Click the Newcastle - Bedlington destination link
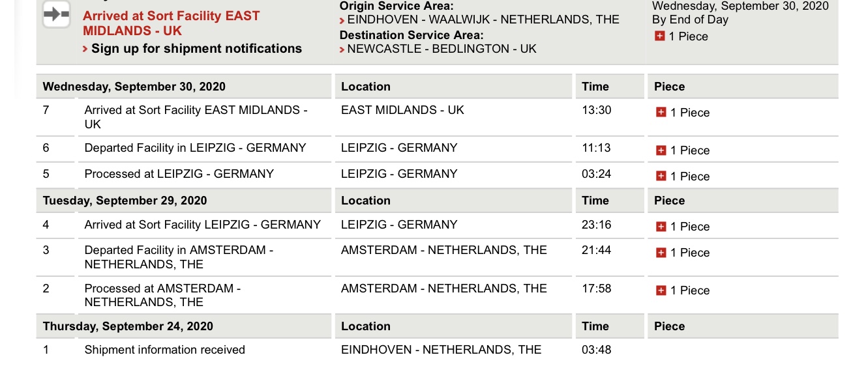Viewport: 868px width, 368px height. 441,48
